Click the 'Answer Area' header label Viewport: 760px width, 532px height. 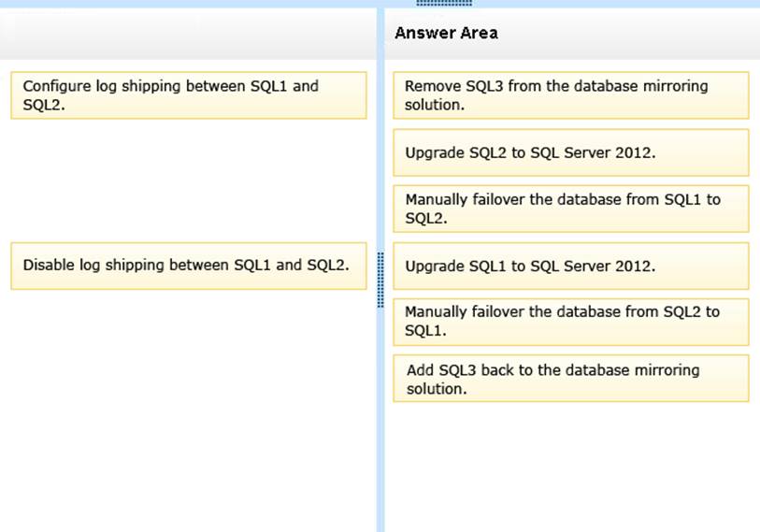[446, 34]
